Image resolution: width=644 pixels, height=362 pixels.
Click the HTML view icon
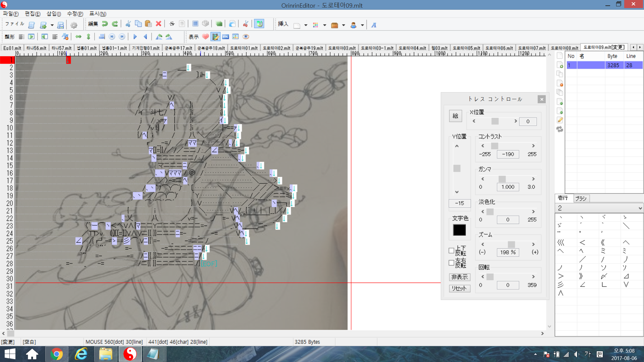225,37
